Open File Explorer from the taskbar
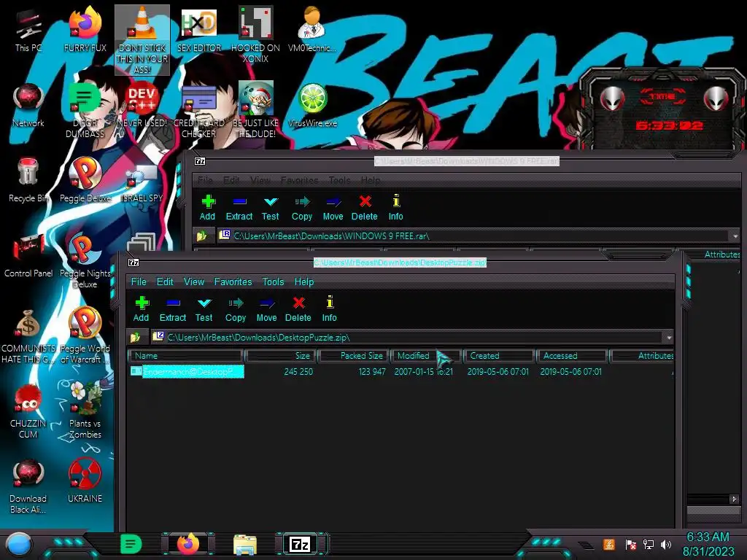The width and height of the screenshot is (747, 560). [245, 545]
